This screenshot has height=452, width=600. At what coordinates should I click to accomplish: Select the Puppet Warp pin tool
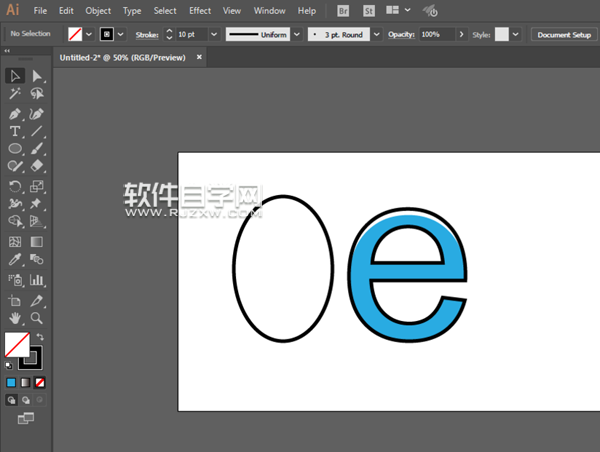click(x=37, y=204)
